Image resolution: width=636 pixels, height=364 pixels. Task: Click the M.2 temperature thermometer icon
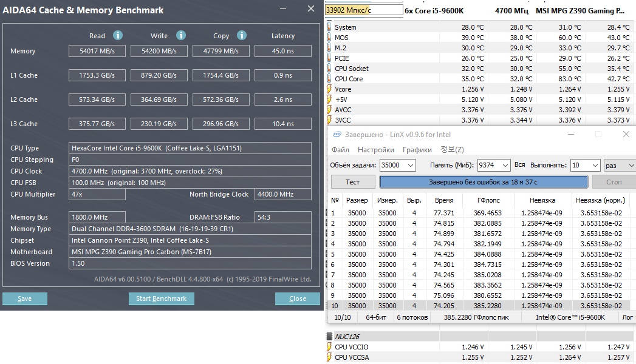[x=329, y=48]
